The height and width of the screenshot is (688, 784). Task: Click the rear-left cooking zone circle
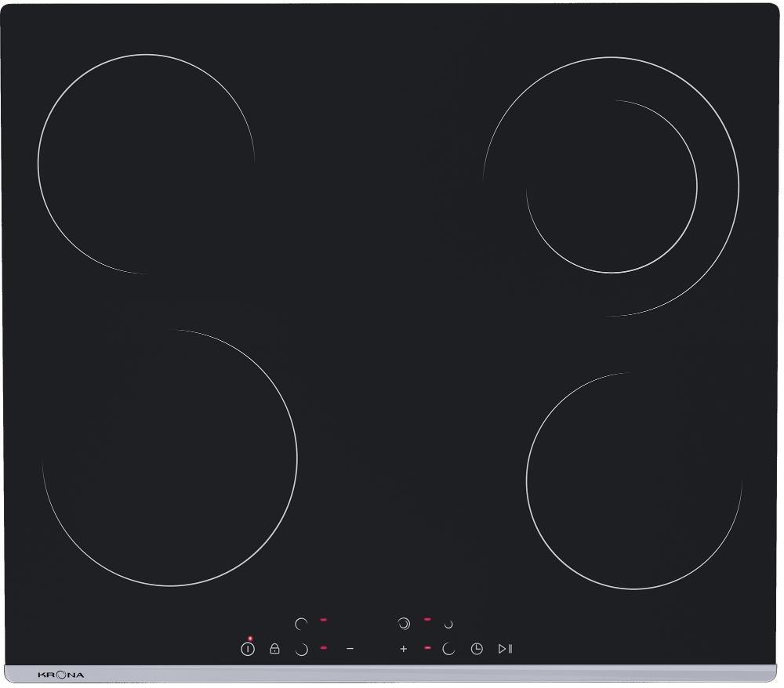[146, 164]
